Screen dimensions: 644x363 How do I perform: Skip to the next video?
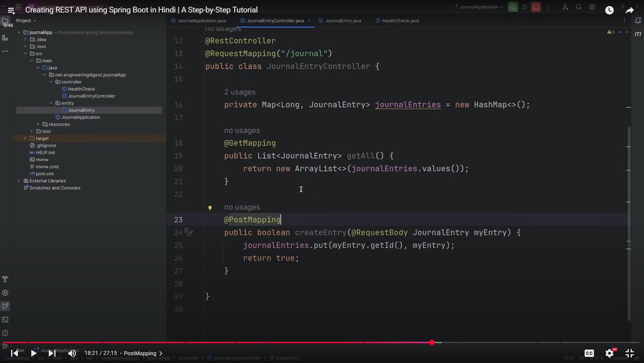(x=52, y=353)
